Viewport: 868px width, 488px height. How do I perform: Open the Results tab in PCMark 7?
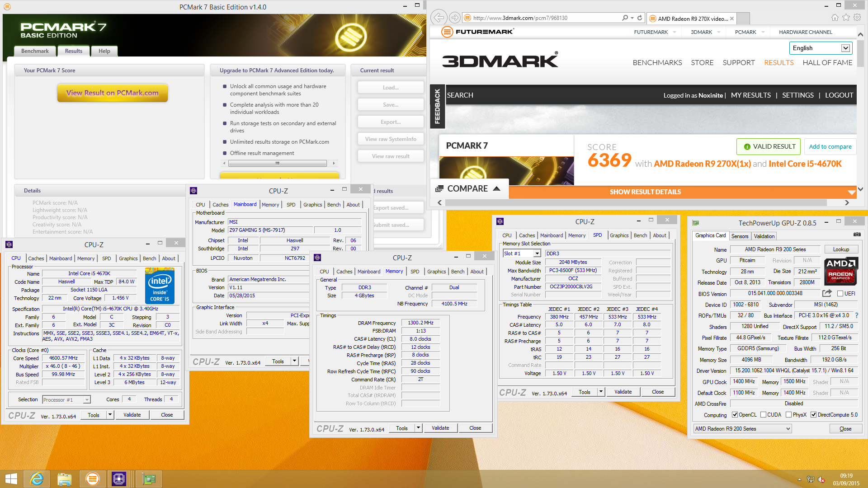74,51
